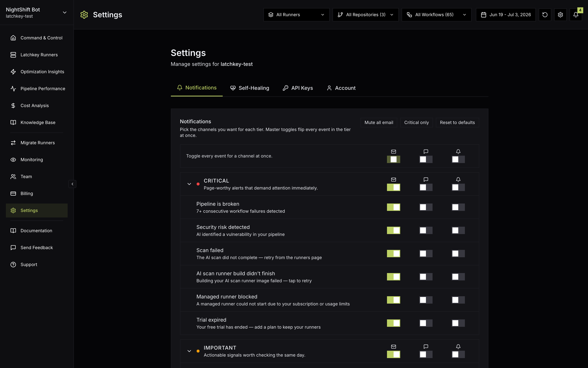This screenshot has height=368, width=588.
Task: Open the All Workflows (65) dropdown
Action: click(x=436, y=15)
